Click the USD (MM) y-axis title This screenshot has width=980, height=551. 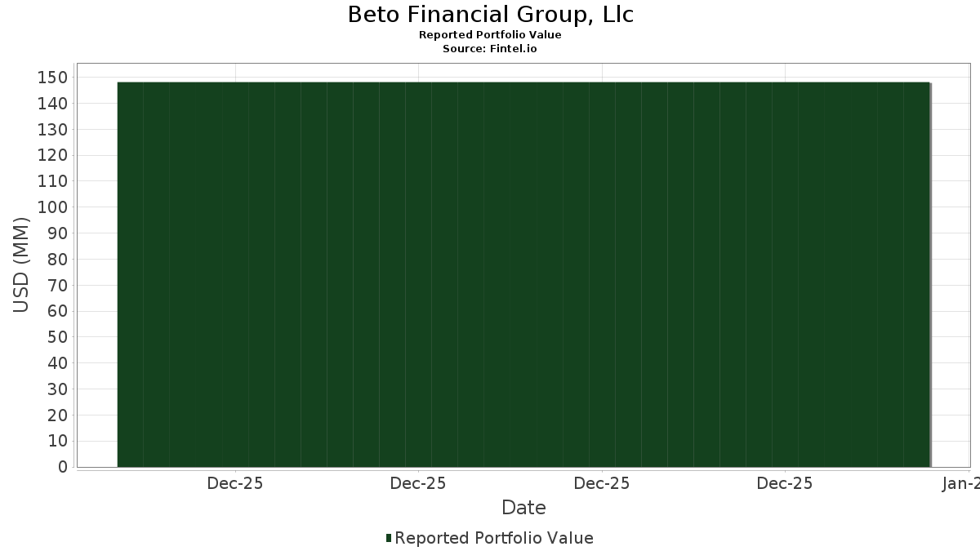pyautogui.click(x=21, y=264)
